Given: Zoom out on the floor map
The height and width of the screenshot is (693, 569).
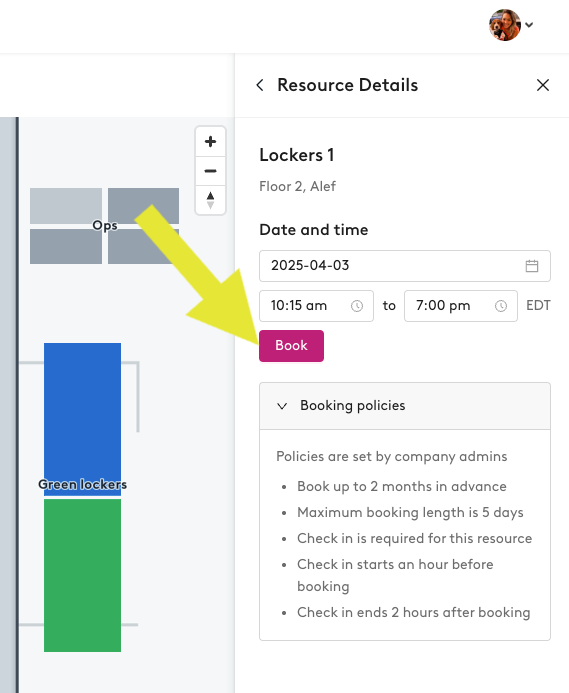Looking at the screenshot, I should pyautogui.click(x=210, y=171).
